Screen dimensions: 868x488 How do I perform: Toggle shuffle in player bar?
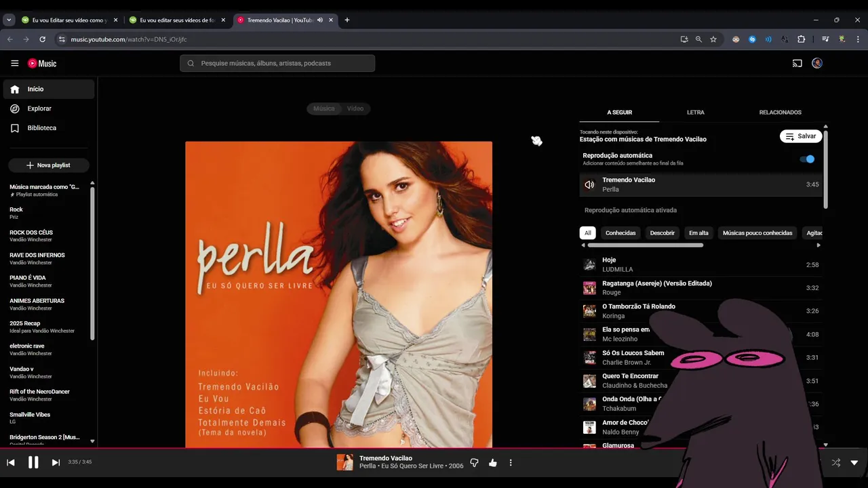click(x=835, y=462)
